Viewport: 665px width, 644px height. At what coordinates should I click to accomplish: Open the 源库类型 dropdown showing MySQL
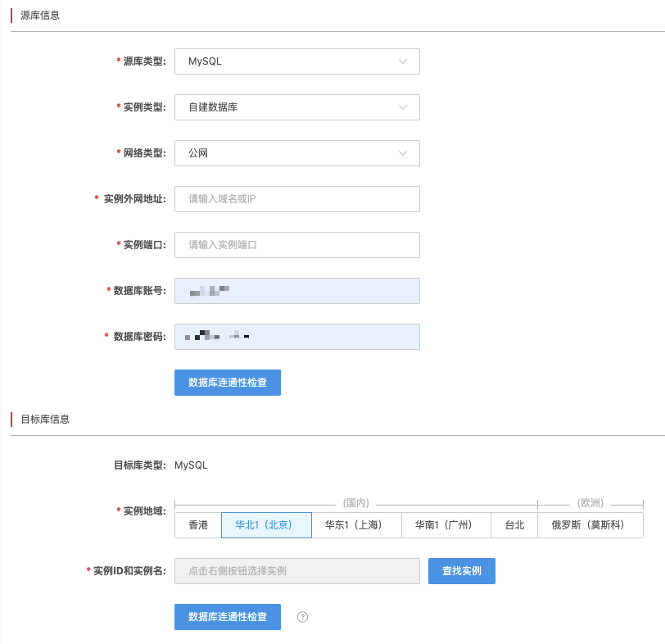pos(296,61)
